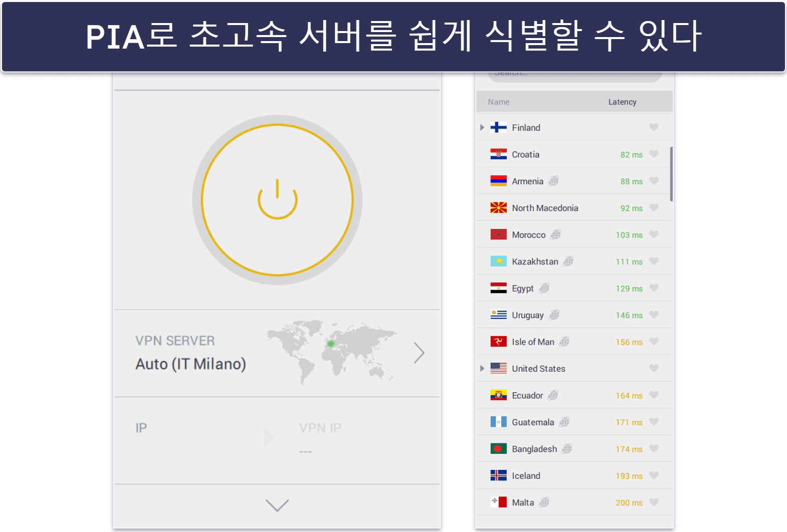
Task: Click the server list scrollbar thumb
Action: tap(671, 174)
